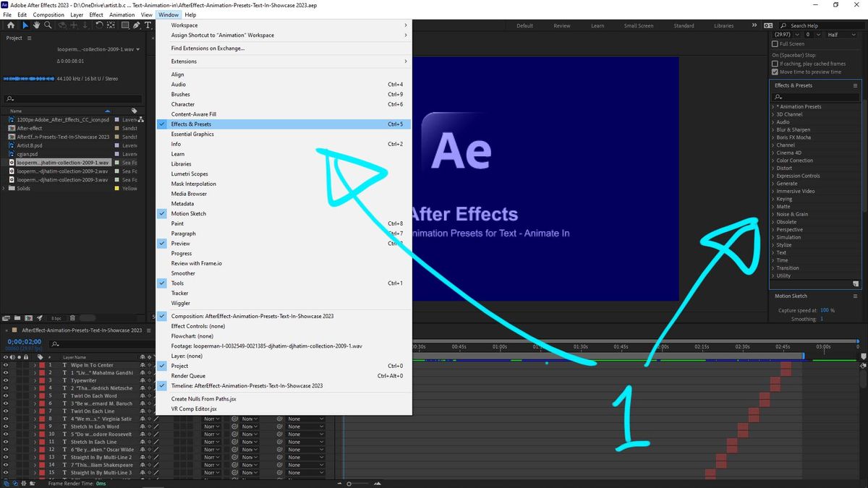Create a new folder in Project panel
This screenshot has width=868, height=488.
[18, 318]
